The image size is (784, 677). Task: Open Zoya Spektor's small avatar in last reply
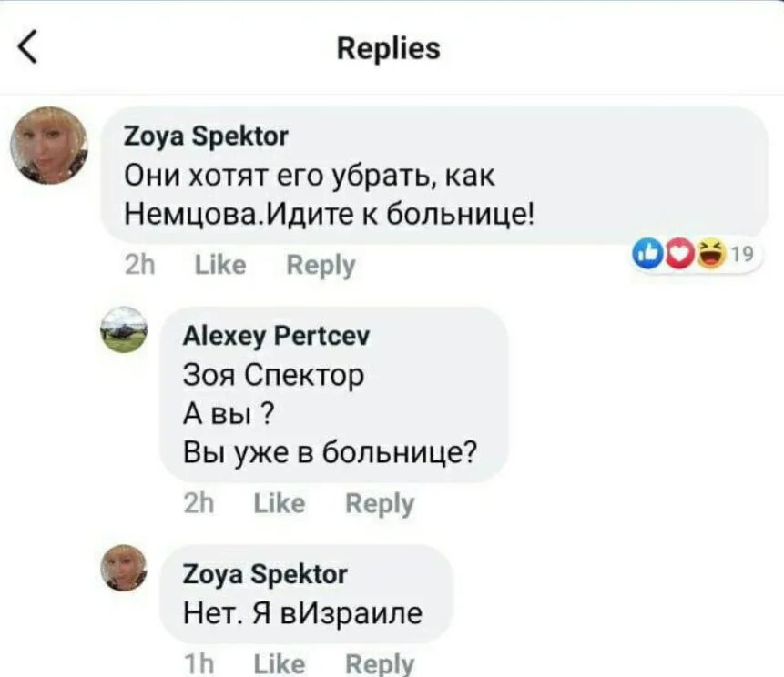(124, 568)
